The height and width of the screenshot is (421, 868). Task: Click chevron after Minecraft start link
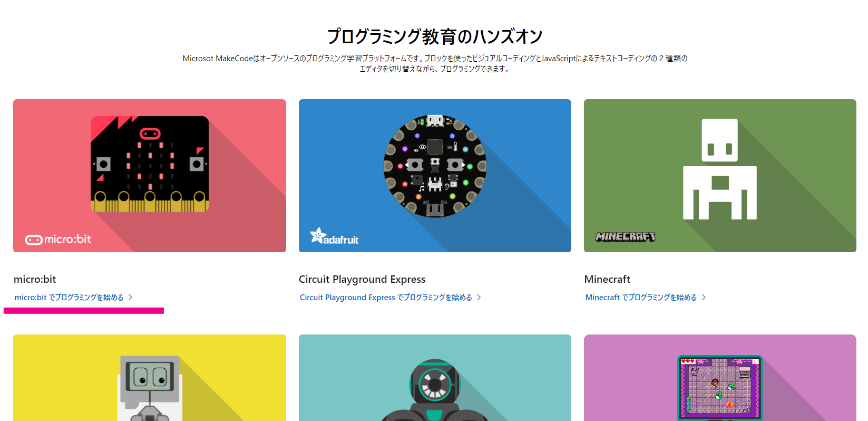click(704, 298)
